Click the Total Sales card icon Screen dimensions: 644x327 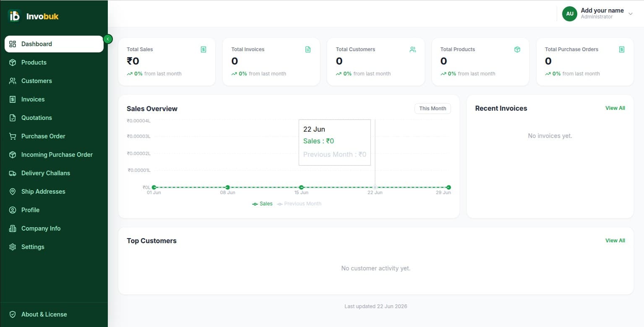(x=203, y=49)
